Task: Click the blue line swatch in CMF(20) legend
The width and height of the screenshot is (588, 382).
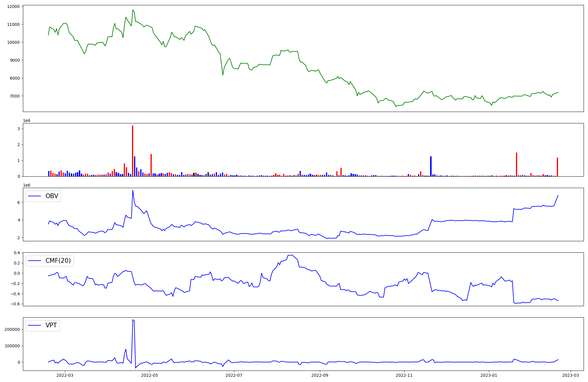Action: pyautogui.click(x=34, y=261)
